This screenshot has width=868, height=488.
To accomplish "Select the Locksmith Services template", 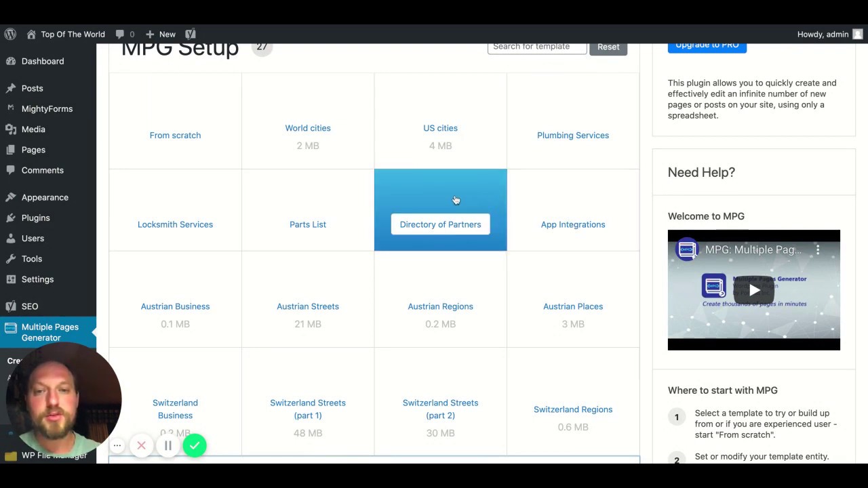I will tap(175, 224).
